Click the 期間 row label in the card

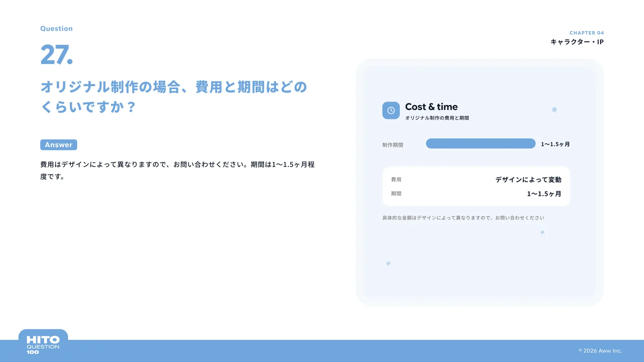click(x=396, y=193)
